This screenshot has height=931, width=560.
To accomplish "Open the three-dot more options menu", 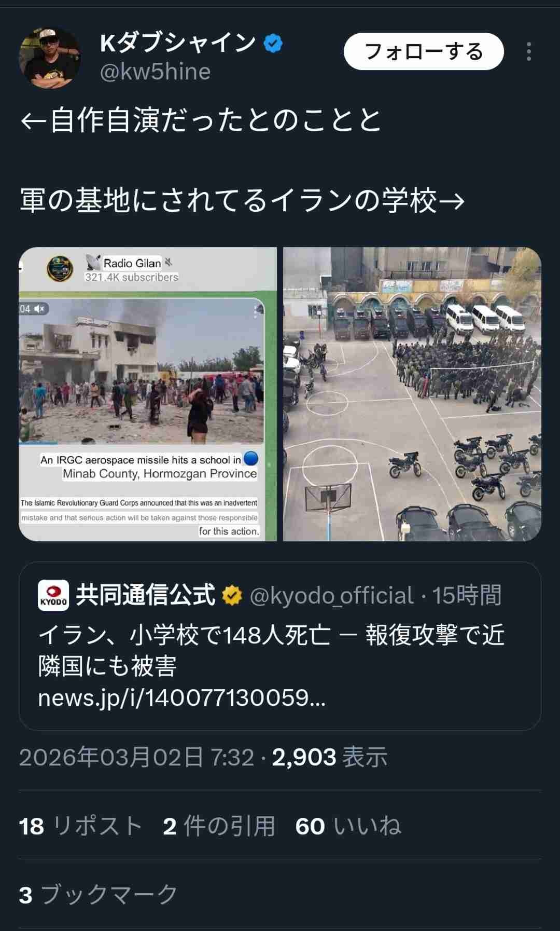I will point(528,51).
